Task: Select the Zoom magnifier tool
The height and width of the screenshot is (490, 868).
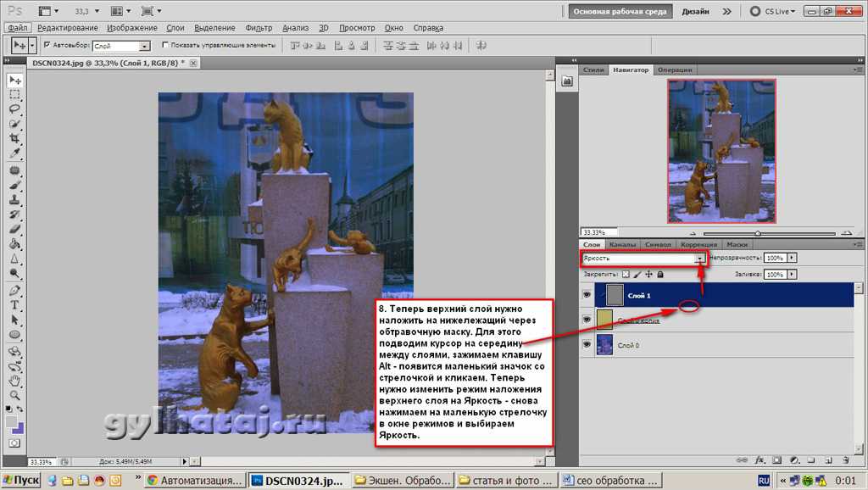Action: (x=14, y=395)
